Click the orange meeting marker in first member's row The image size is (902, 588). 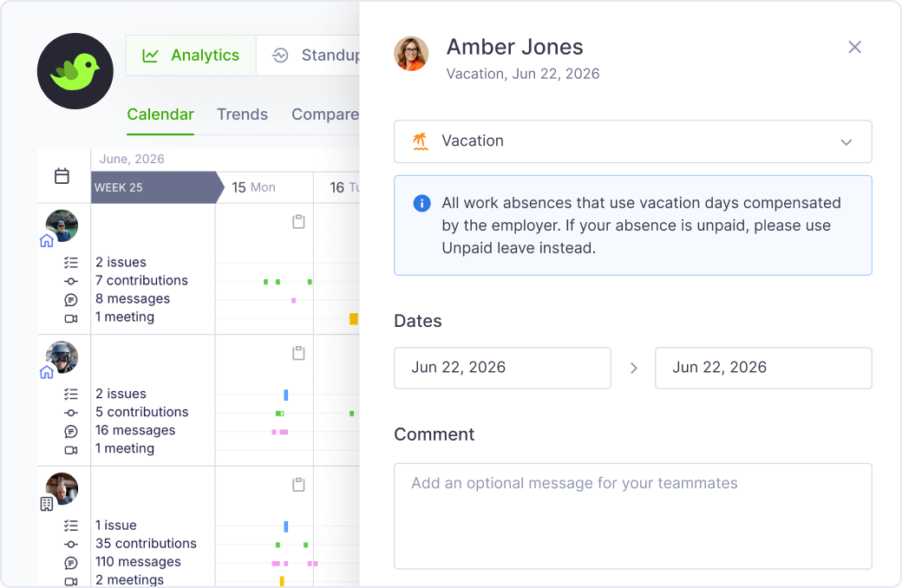(354, 319)
